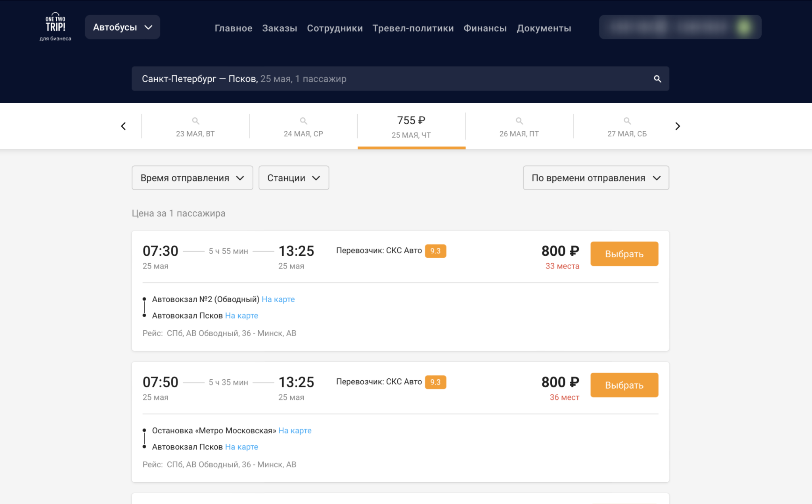Search prices for 27 мая, СБ
Screen dimensions: 812x504
coord(627,126)
